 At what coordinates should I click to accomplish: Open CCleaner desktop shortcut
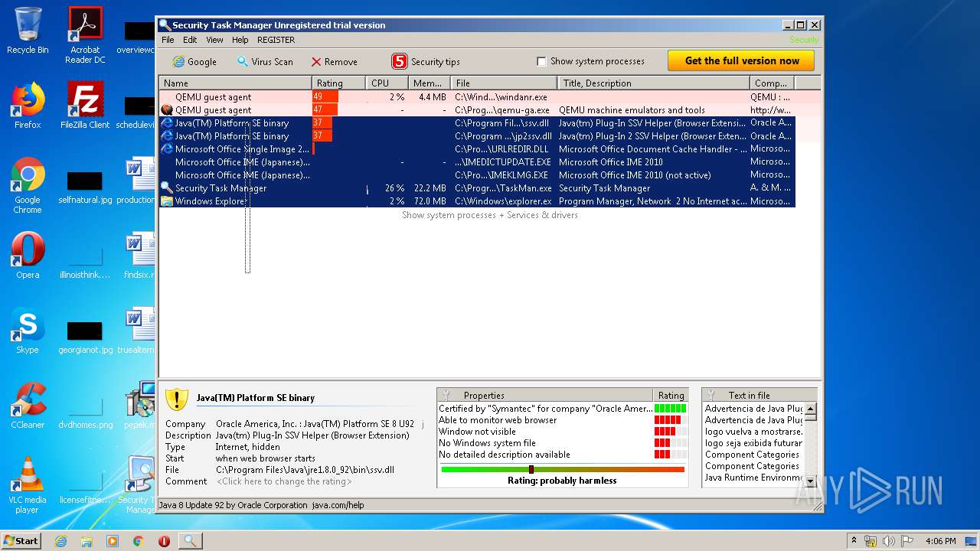click(28, 405)
